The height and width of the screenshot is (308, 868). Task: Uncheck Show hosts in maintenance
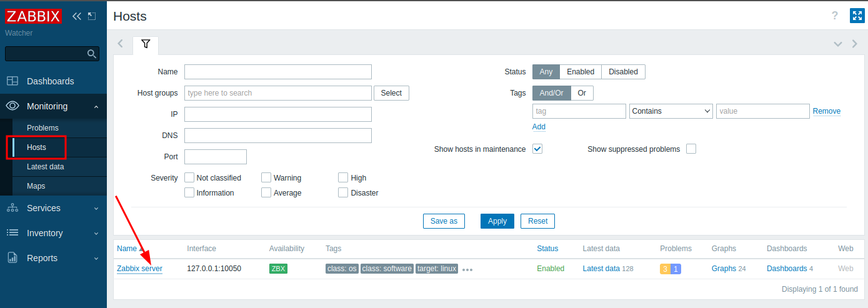[x=537, y=149]
